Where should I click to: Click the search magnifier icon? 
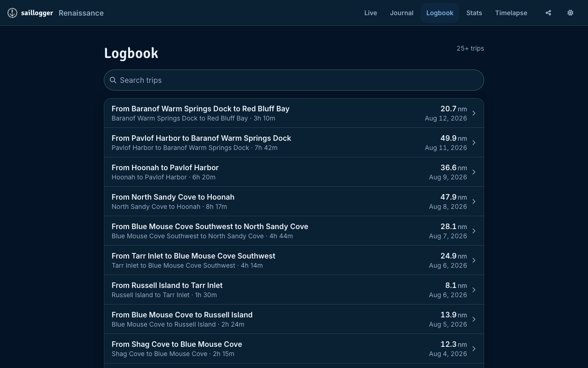pos(113,80)
